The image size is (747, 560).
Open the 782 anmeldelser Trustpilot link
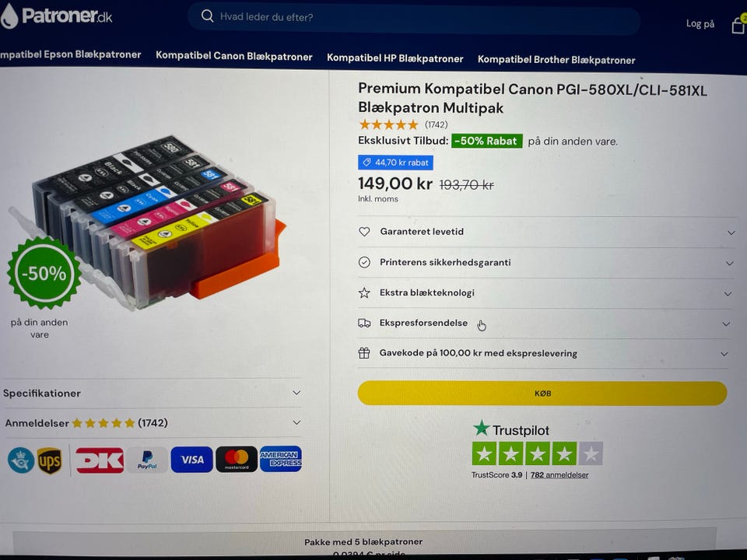(559, 474)
